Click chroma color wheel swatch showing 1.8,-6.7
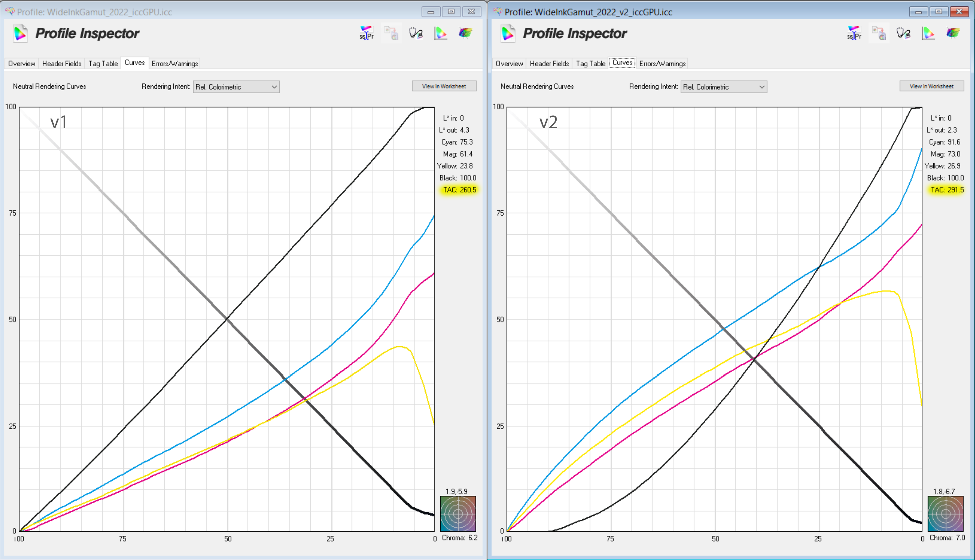 945,514
